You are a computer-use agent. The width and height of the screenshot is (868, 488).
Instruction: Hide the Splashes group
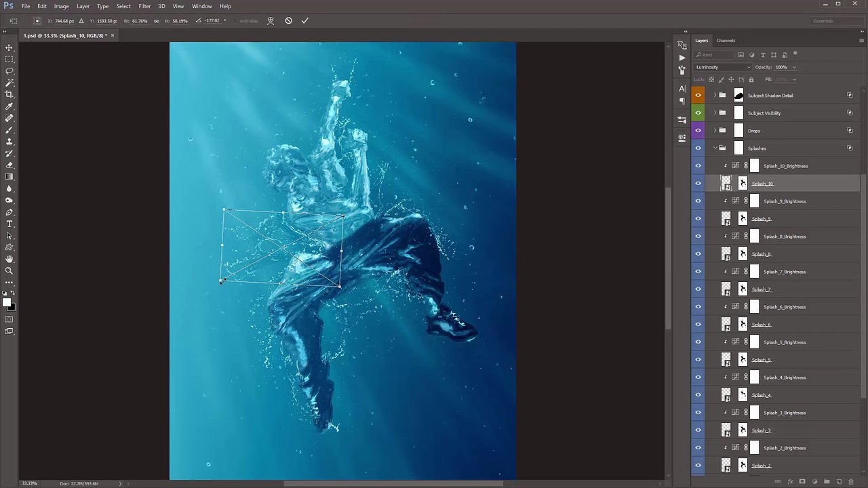[698, 148]
